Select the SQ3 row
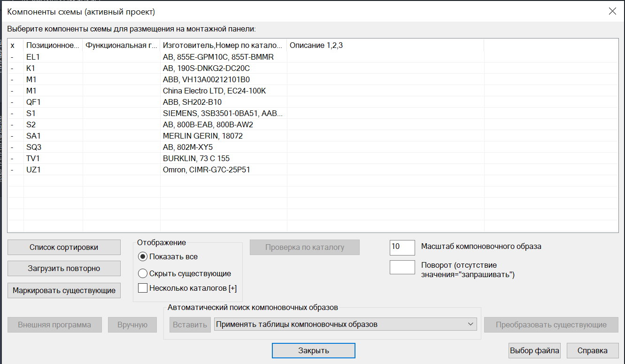 [x=313, y=147]
